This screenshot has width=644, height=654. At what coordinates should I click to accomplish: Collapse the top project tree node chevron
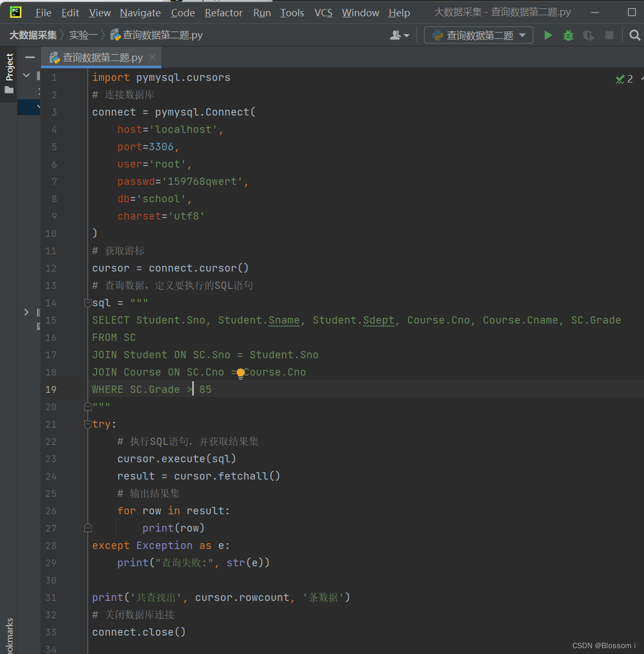coord(27,76)
